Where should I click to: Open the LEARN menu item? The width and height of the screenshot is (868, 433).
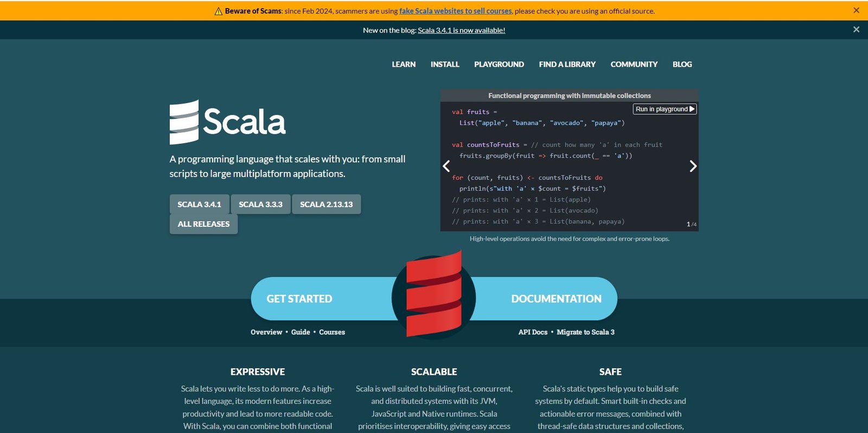(x=404, y=64)
